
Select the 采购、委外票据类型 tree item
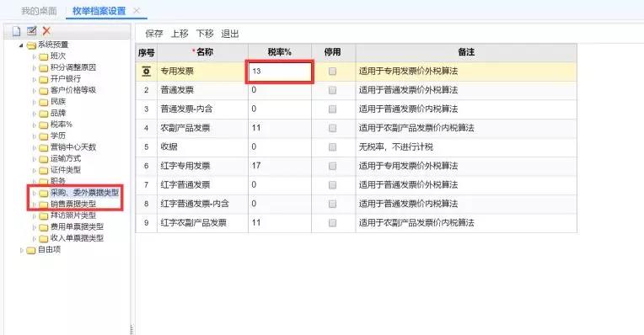coord(84,193)
